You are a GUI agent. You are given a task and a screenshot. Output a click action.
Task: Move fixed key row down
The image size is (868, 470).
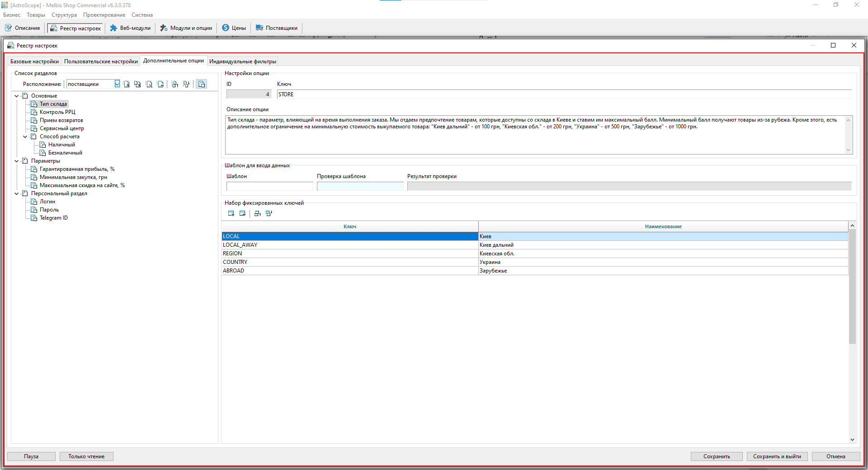pyautogui.click(x=269, y=213)
